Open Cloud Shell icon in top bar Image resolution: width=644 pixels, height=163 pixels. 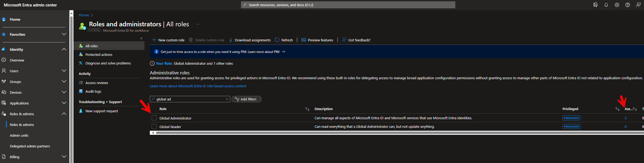click(595, 5)
